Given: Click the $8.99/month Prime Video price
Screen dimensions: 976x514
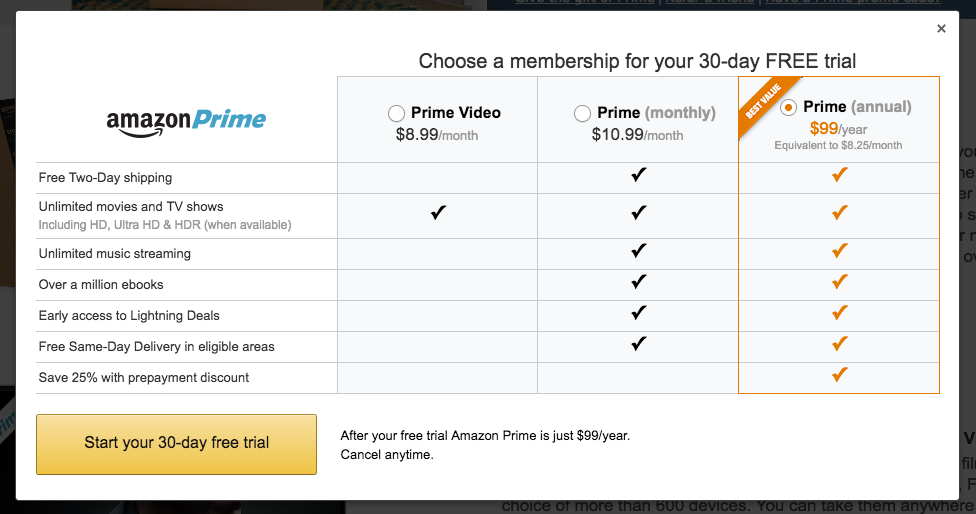Looking at the screenshot, I should coord(437,134).
